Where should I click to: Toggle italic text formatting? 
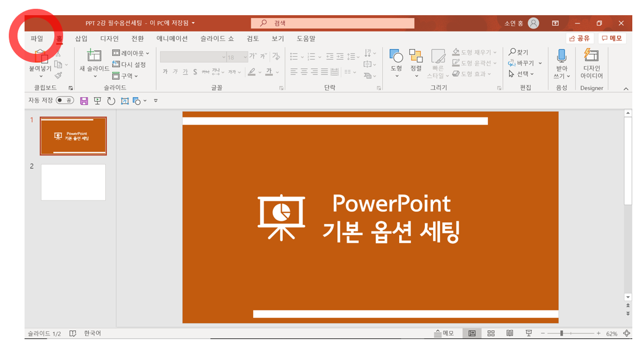pyautogui.click(x=175, y=71)
